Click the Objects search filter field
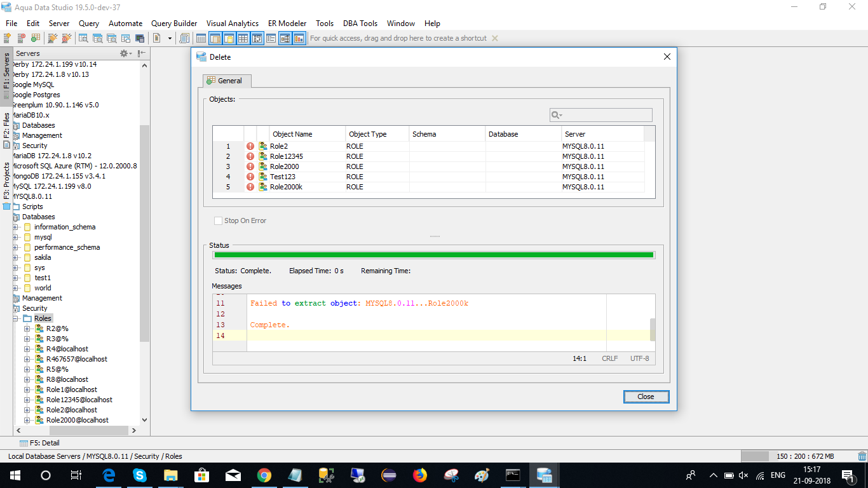Viewport: 868px width, 488px height. (x=600, y=115)
